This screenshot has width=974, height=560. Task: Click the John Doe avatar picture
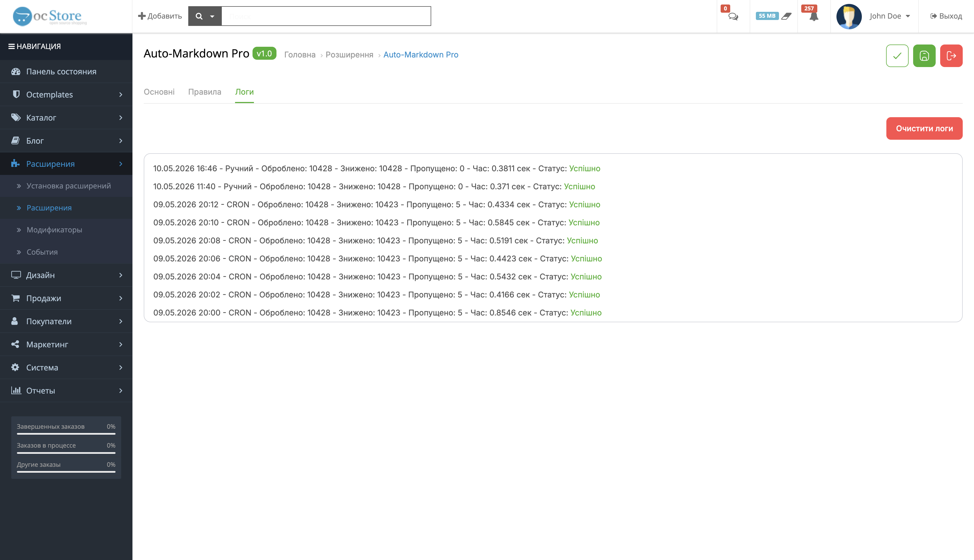click(x=849, y=16)
